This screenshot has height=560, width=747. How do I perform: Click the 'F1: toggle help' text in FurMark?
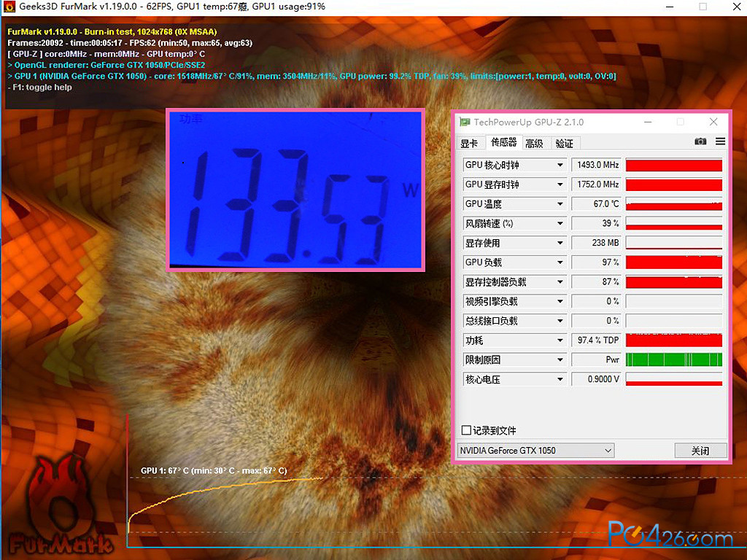point(42,87)
